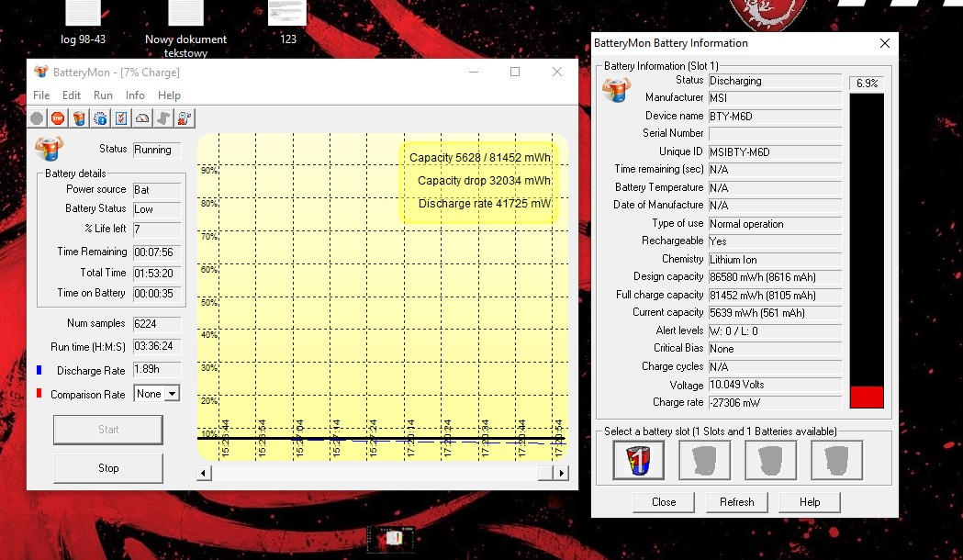
Task: Close the BatteryMon Battery Information dialog
Action: click(884, 43)
